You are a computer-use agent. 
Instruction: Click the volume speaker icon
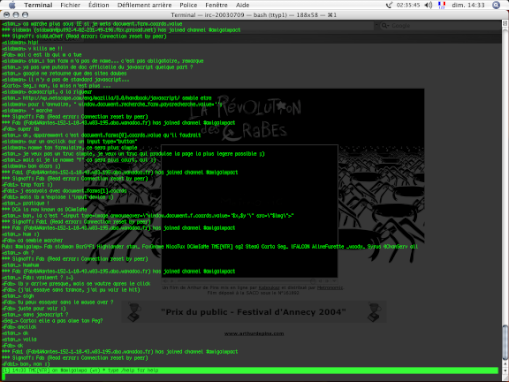click(428, 5)
